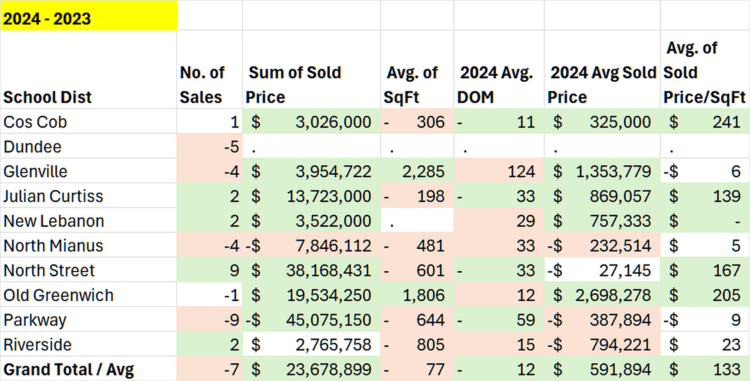Click Grand Total average sold price 591,894
750x381 pixels.
(x=602, y=369)
